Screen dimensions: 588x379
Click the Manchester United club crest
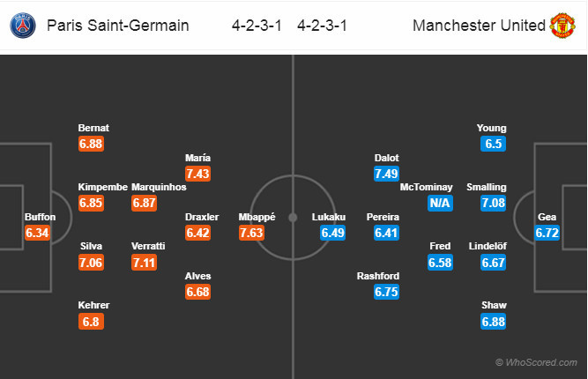[562, 25]
